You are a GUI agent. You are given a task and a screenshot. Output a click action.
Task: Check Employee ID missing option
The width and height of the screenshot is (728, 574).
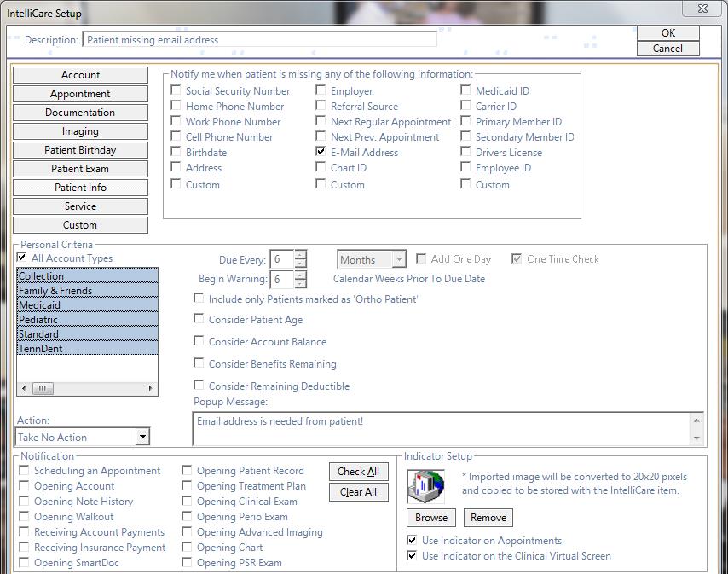[x=465, y=166]
